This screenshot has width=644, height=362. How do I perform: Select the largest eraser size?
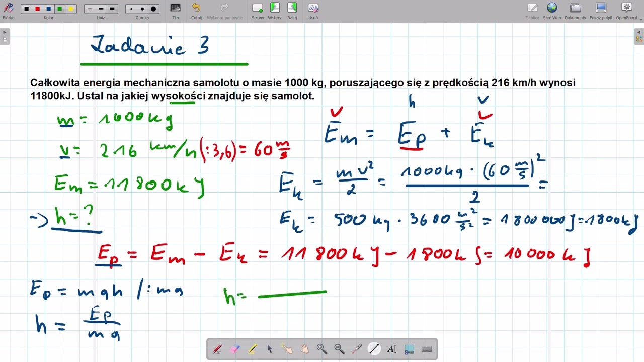point(153,9)
